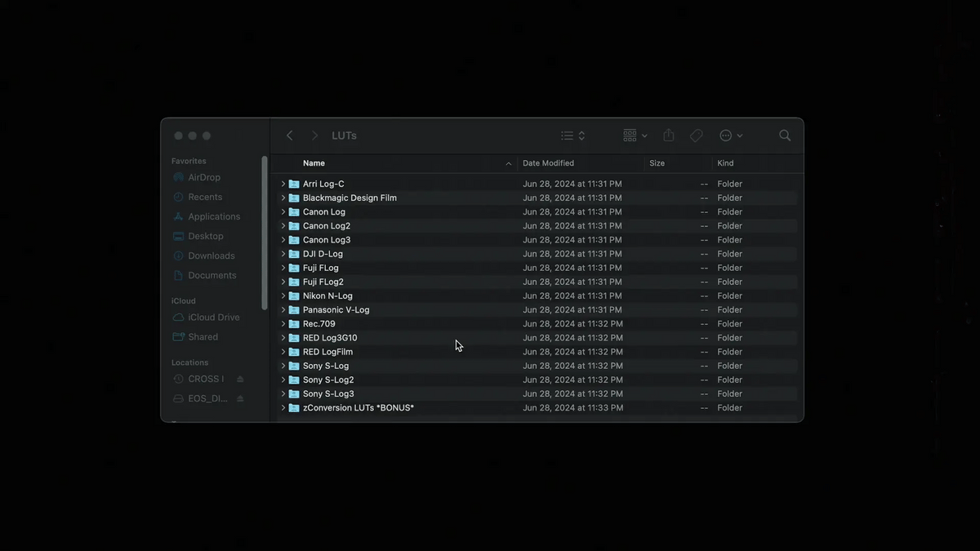Click the Search magnifier icon
Viewport: 980px width, 551px height.
[x=785, y=136]
